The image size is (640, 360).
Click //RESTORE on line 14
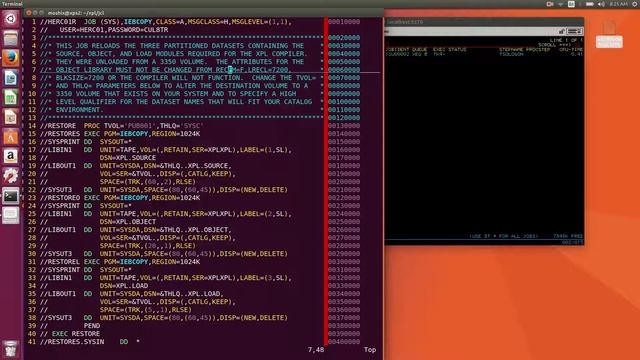[58, 126]
